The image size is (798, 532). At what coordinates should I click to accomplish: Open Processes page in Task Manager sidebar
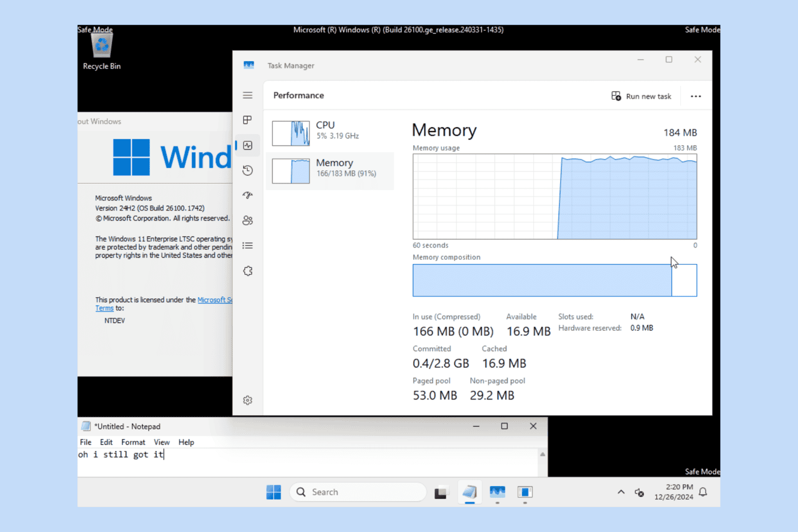click(x=248, y=120)
